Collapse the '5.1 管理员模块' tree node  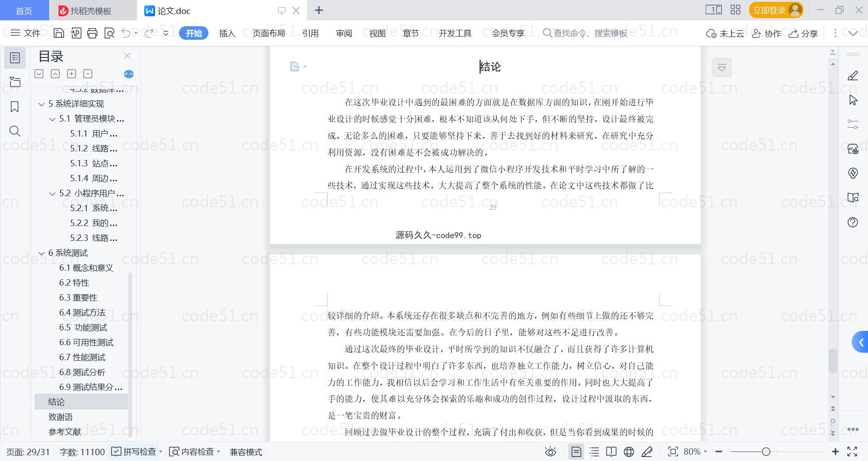tap(52, 119)
